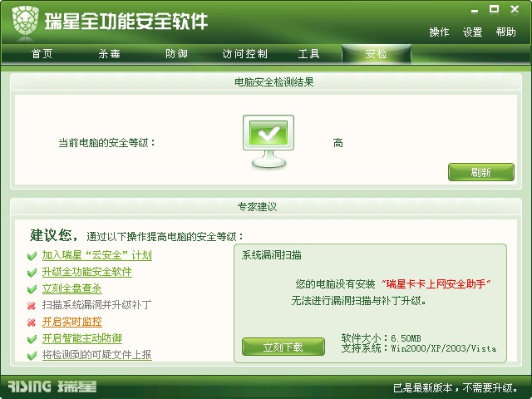Screen dimensions: 532x399
Task: Switch to the 杀毒 tab
Action: click(x=109, y=53)
